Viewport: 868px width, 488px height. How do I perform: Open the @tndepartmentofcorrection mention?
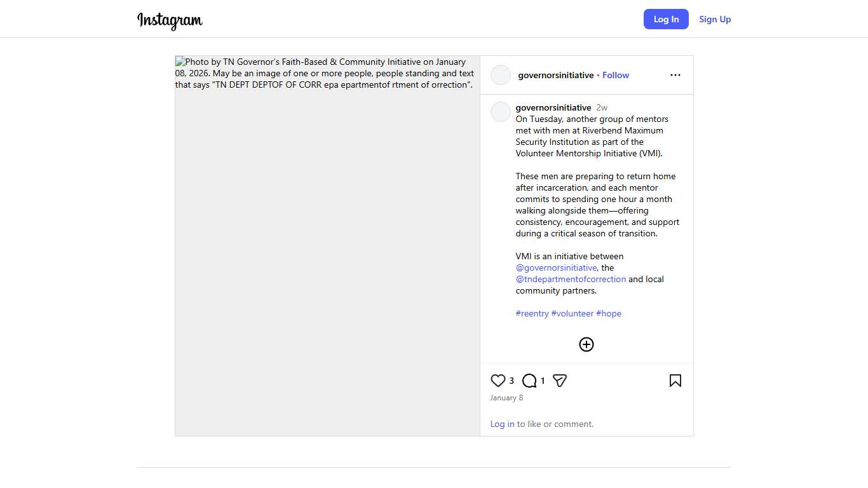click(x=571, y=279)
